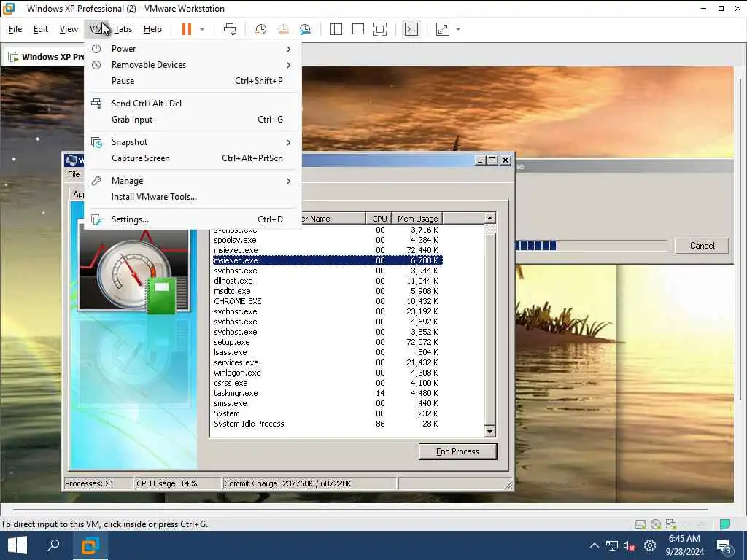Screen dimensions: 747x560
Task: Click the hard disk device status icon
Action: 640,524
